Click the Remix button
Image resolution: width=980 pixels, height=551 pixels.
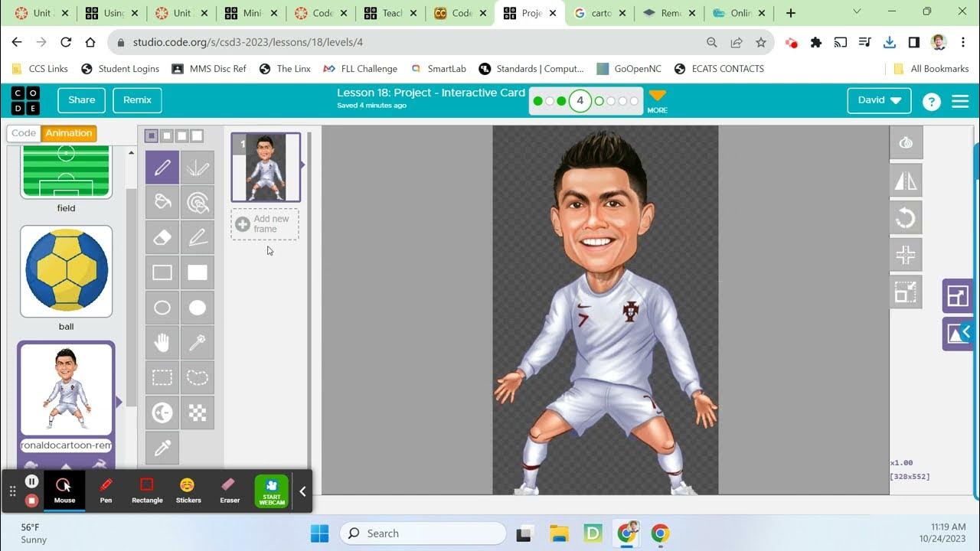[138, 100]
